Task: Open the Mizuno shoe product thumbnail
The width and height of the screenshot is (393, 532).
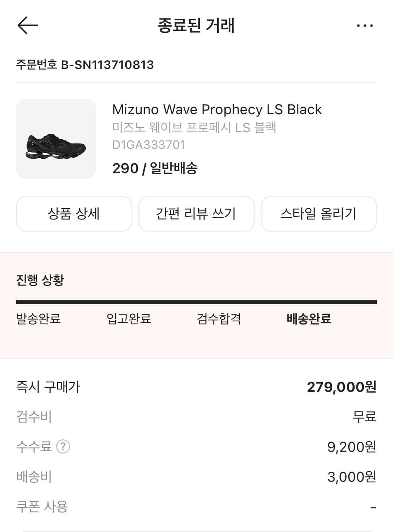Action: (56, 139)
